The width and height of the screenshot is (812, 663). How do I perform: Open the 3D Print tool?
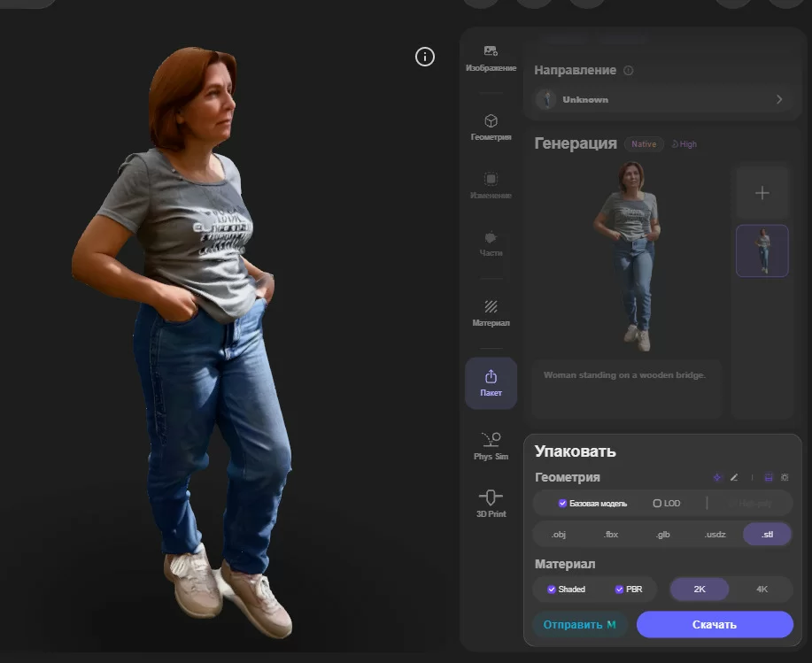click(491, 504)
